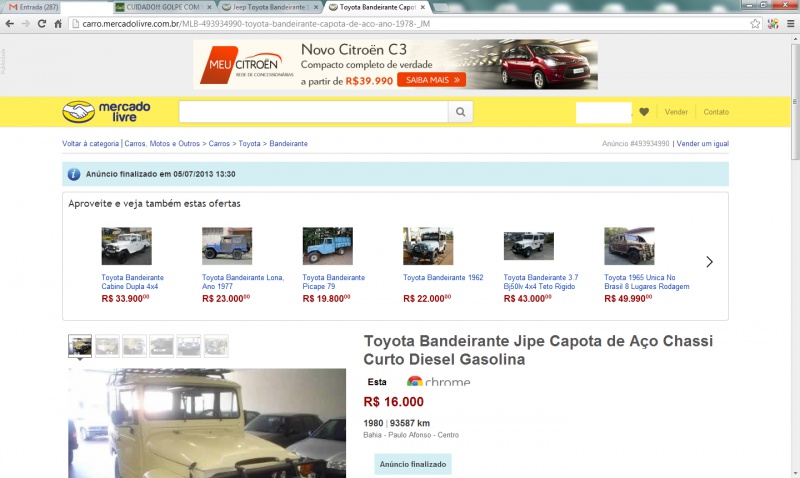Click Vender um igual link
Screen dimensions: 800x478
coord(703,144)
